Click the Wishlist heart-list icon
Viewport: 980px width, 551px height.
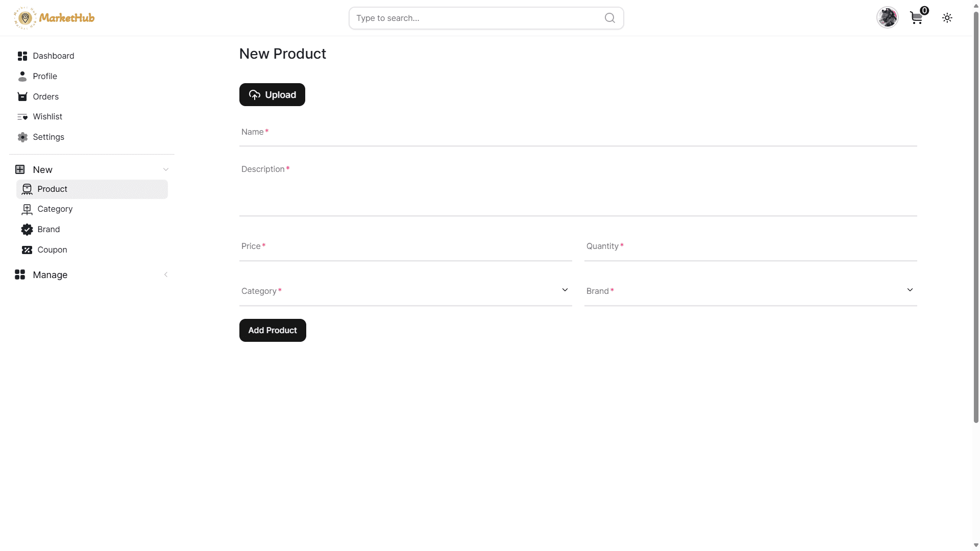pos(22,117)
